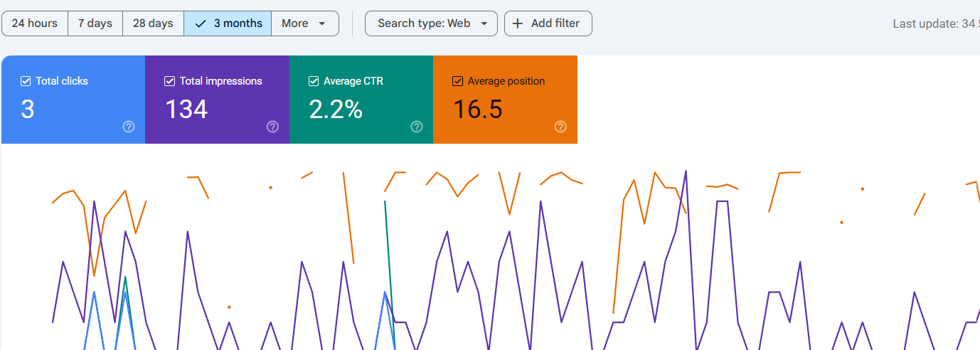The height and width of the screenshot is (350, 980).
Task: Click the help icon on Total clicks card
Action: (129, 127)
